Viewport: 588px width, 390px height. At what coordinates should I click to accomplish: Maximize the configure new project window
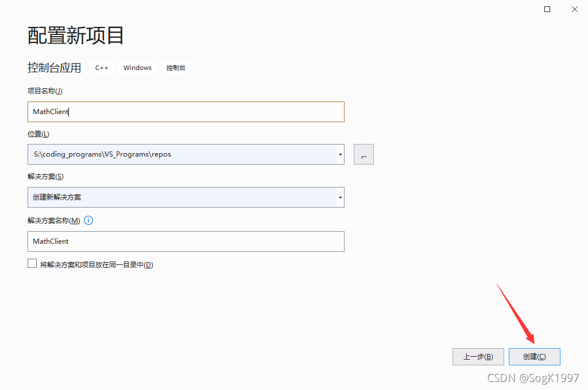click(547, 9)
